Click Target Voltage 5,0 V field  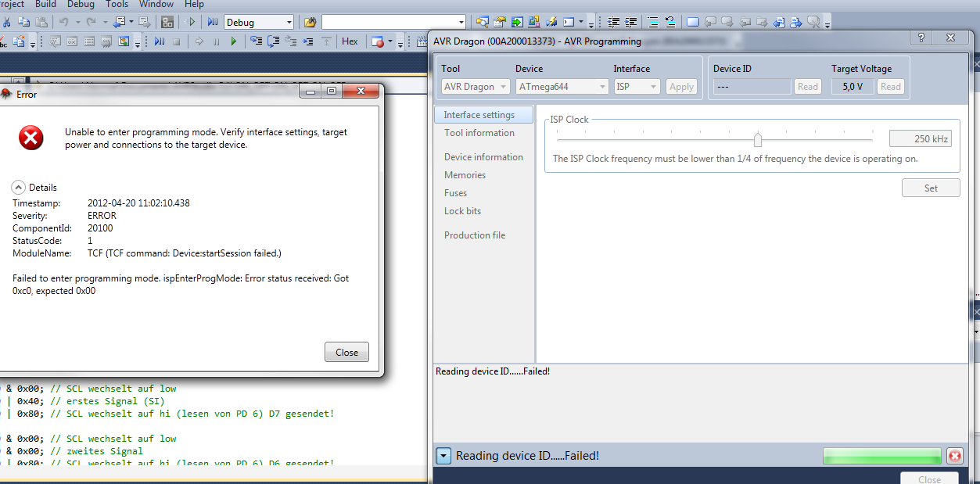(853, 87)
